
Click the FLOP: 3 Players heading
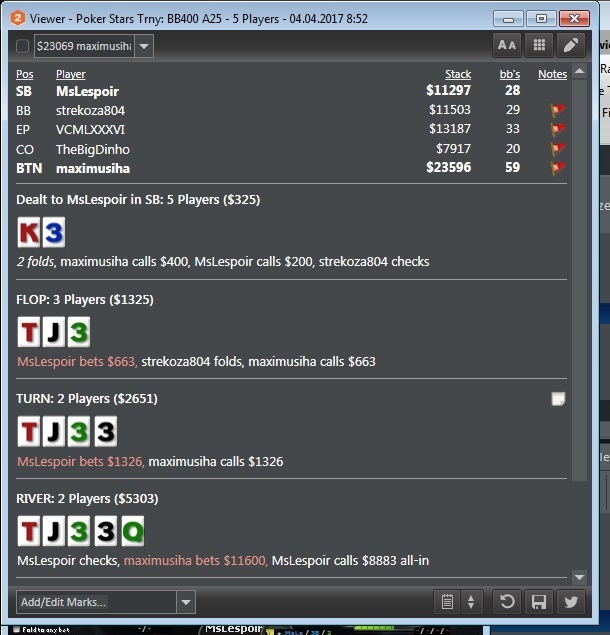[85, 300]
